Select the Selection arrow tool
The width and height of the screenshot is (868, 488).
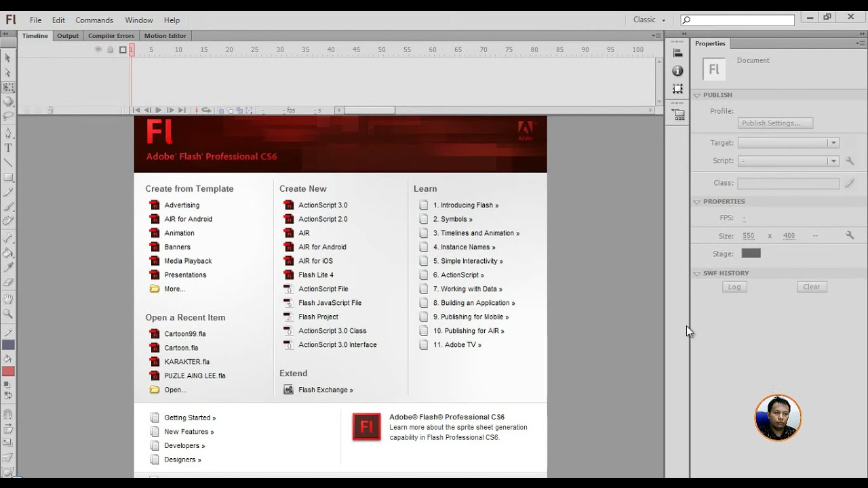click(8, 58)
